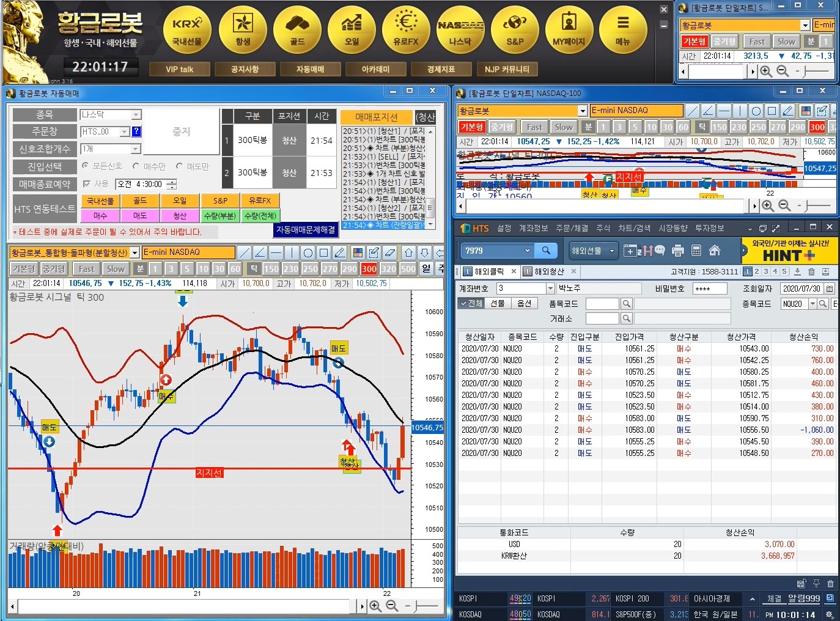Click up arrow icon in bottom chart toolbar
840x621 pixels.
point(408,252)
